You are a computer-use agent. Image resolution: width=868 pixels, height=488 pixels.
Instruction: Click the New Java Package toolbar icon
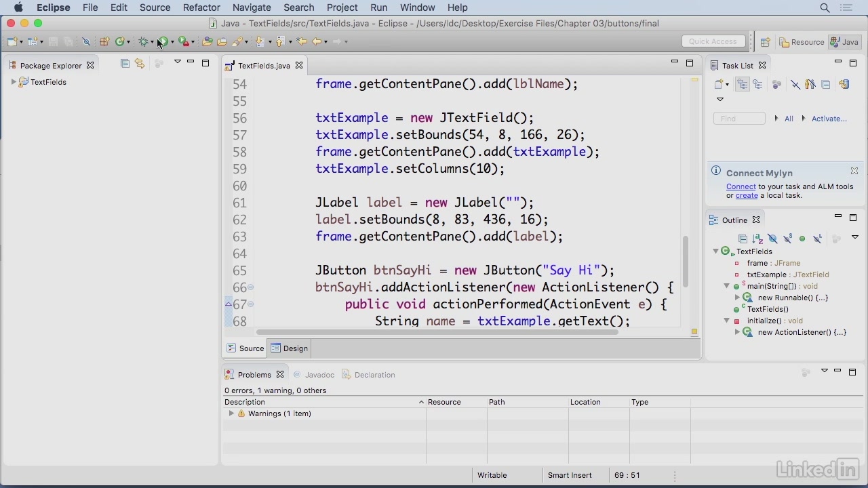[x=104, y=41]
